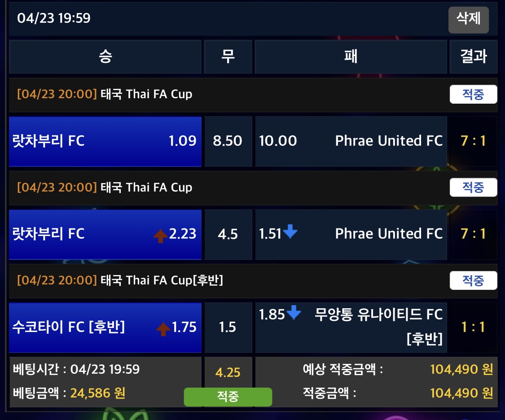The image size is (505, 420).
Task: Click red up arrow beside 1.75 odds
Action: pyautogui.click(x=163, y=328)
